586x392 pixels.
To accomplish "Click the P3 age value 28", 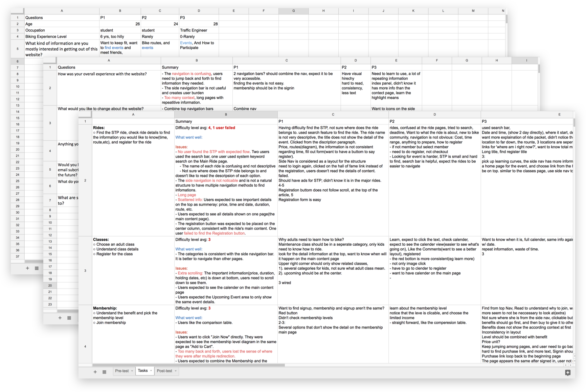I will (x=199, y=24).
